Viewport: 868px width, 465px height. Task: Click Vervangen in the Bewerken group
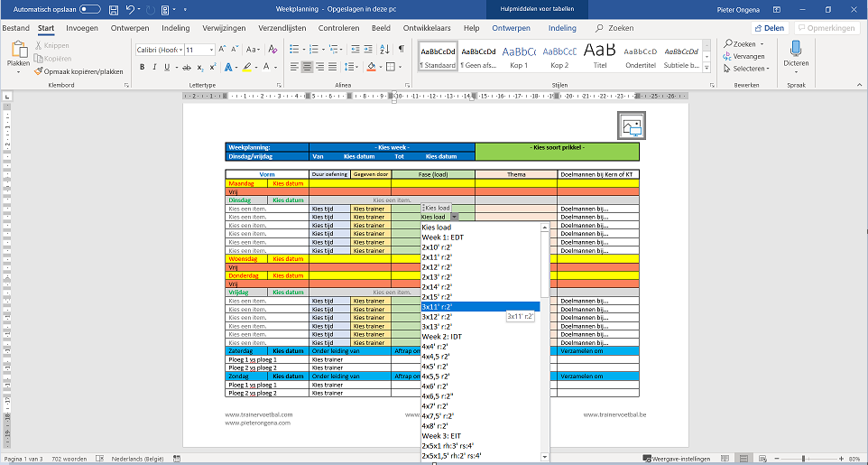click(748, 56)
